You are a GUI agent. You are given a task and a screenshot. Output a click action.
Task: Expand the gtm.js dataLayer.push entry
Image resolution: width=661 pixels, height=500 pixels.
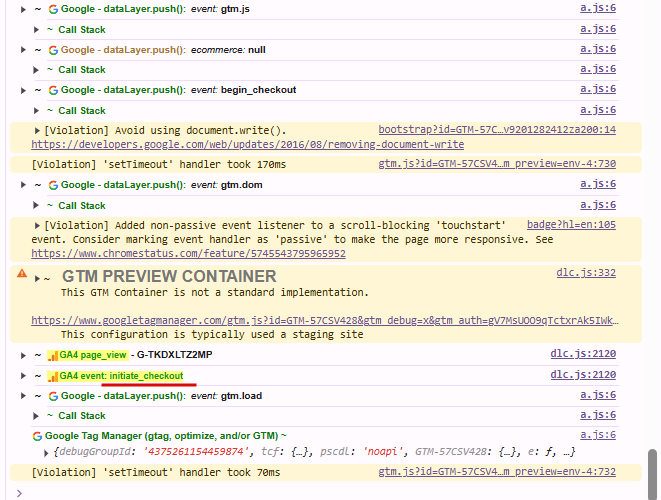point(23,9)
